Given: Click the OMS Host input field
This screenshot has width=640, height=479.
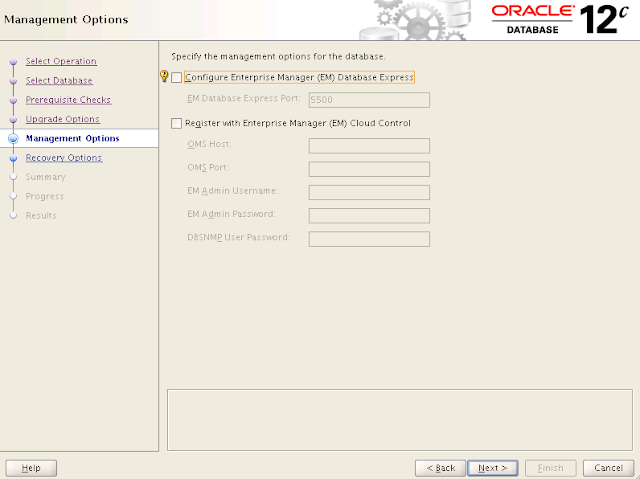Looking at the screenshot, I should (369, 146).
